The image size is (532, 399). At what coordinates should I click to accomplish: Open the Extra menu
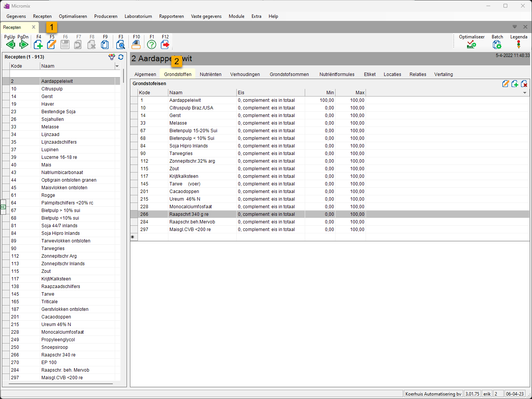pos(256,16)
